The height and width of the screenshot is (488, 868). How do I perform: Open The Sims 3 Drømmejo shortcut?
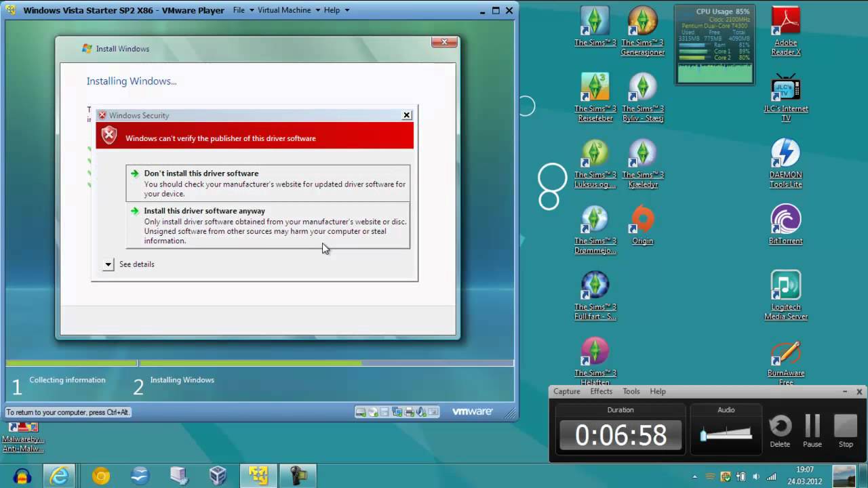pyautogui.click(x=595, y=230)
